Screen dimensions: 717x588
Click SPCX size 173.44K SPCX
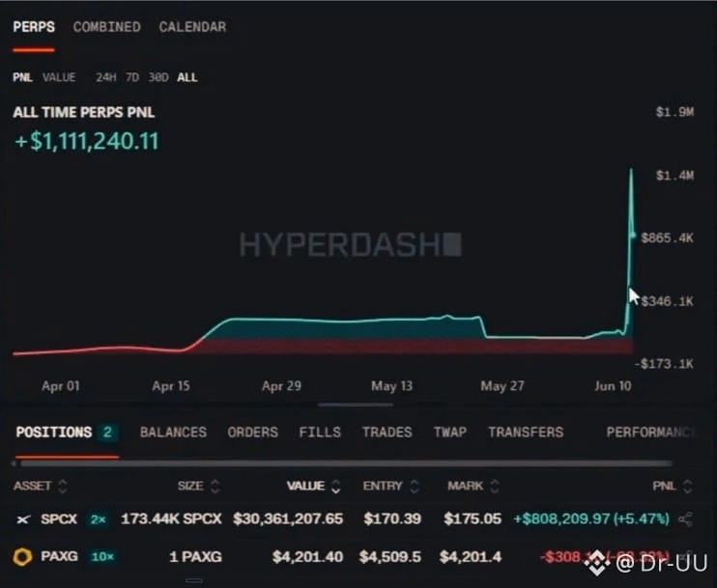pyautogui.click(x=171, y=519)
